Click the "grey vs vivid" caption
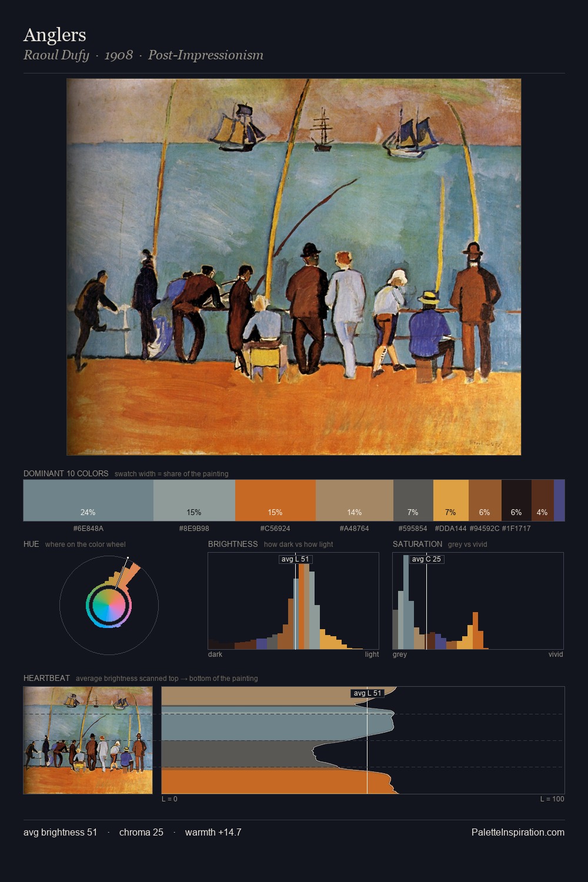 467,544
